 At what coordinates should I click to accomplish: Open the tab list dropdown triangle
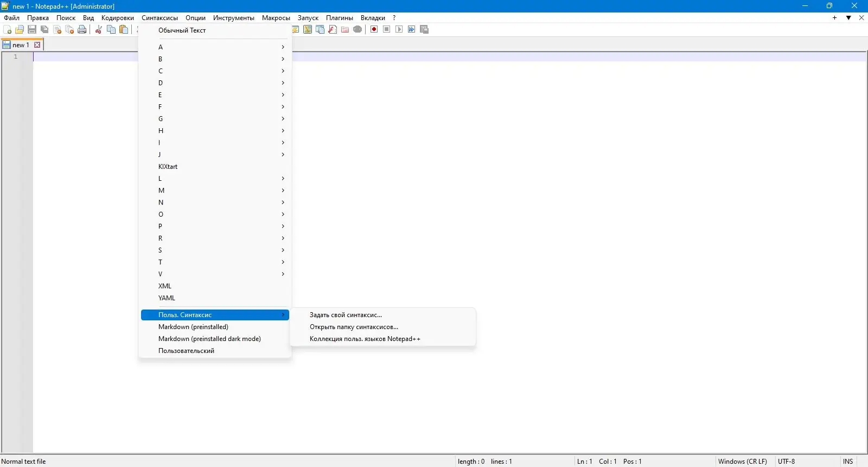848,18
